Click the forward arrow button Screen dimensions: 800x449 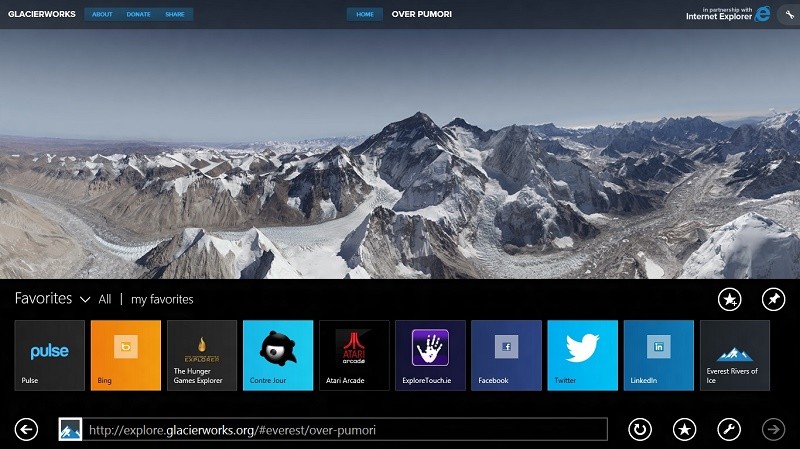pos(773,430)
